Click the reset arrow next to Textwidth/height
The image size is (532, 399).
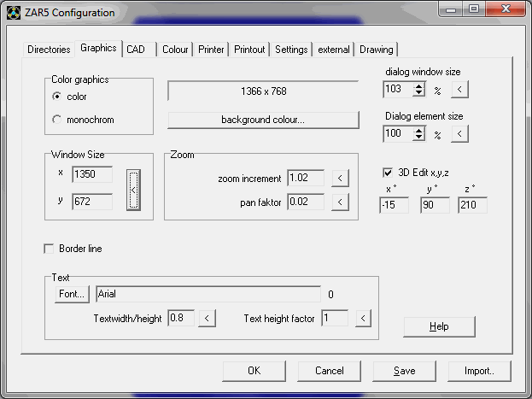pyautogui.click(x=207, y=319)
